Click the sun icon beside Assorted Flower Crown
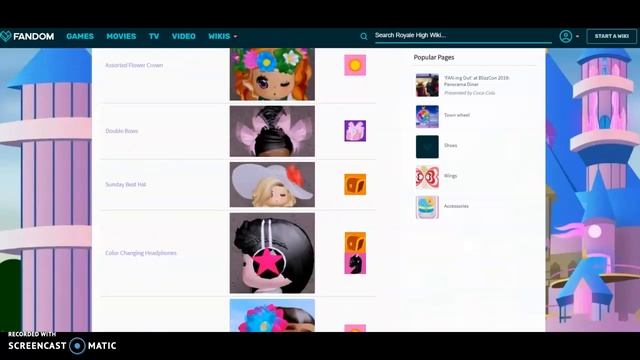The image size is (640, 360). [355, 65]
